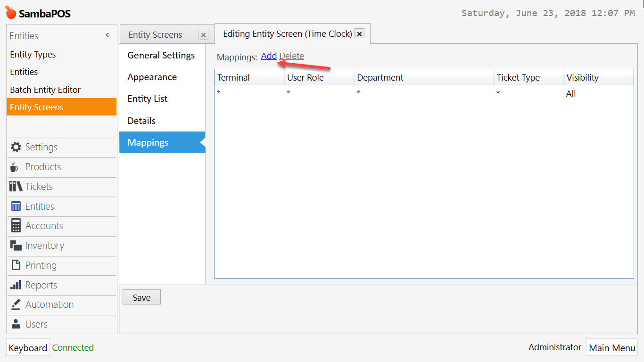
Task: Open the General Settings section
Action: click(x=161, y=55)
